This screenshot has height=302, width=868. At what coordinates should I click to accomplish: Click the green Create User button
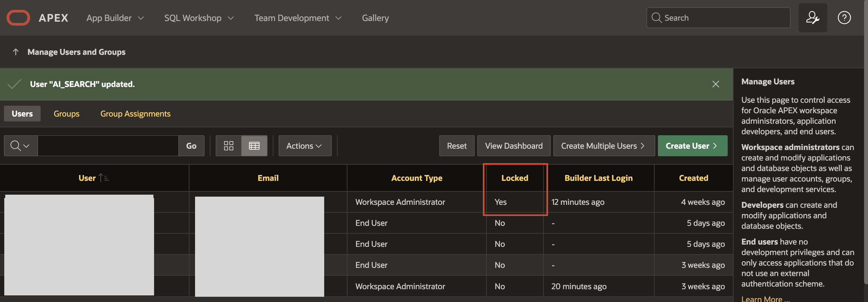click(x=692, y=146)
